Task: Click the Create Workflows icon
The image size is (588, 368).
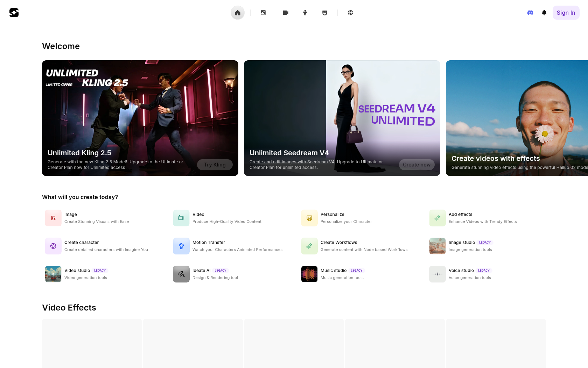Action: click(309, 246)
